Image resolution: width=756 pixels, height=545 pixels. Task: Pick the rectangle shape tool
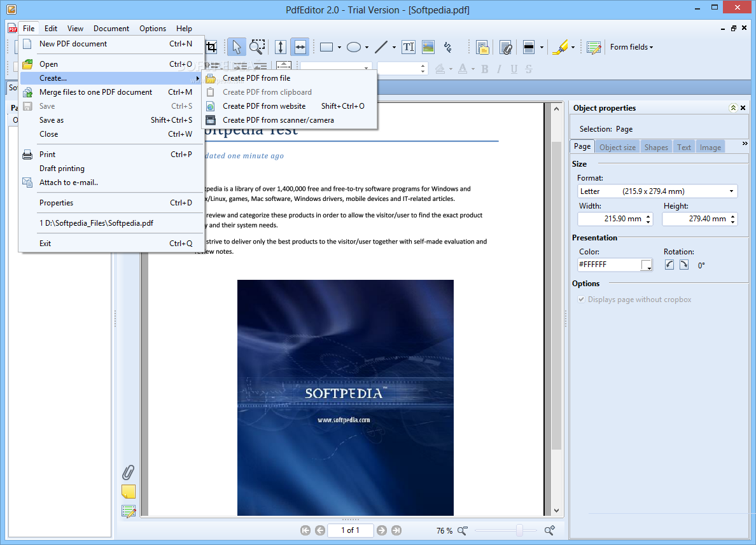[326, 47]
